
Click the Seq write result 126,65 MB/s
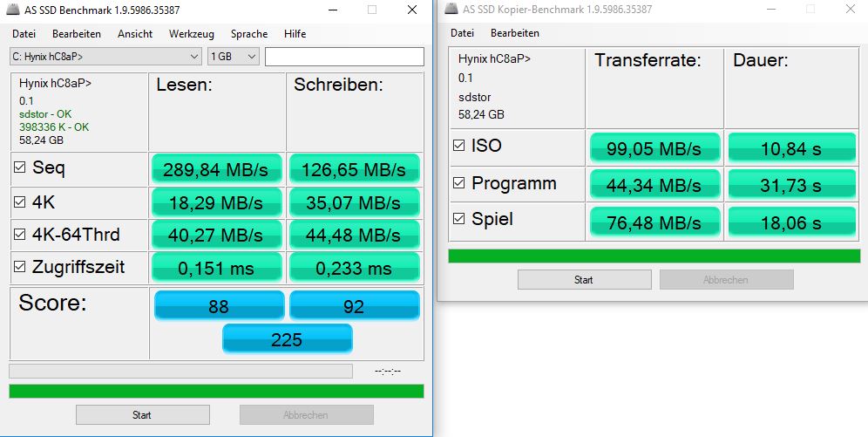pyautogui.click(x=355, y=169)
